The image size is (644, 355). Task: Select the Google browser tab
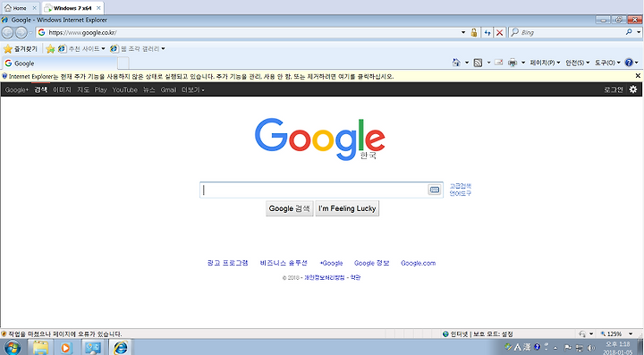(x=61, y=63)
